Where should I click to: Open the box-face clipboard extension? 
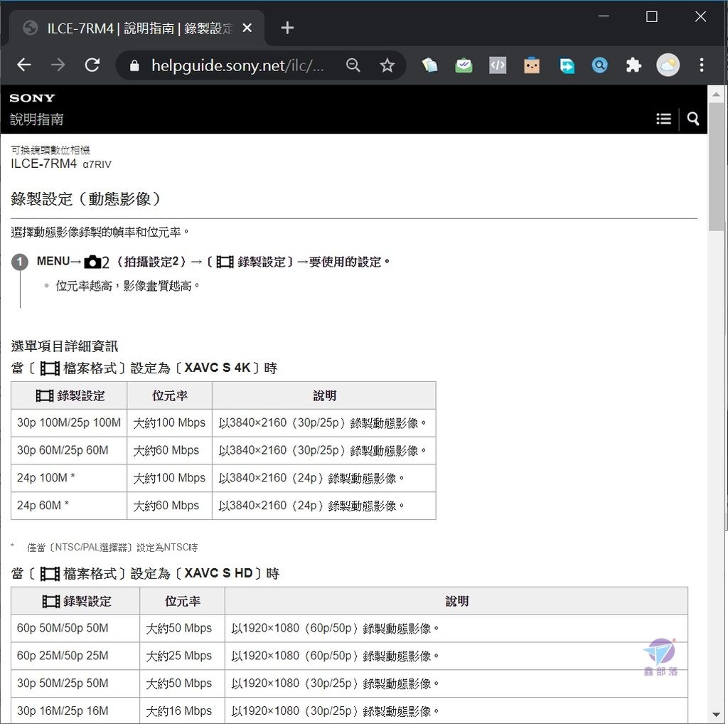[x=532, y=65]
